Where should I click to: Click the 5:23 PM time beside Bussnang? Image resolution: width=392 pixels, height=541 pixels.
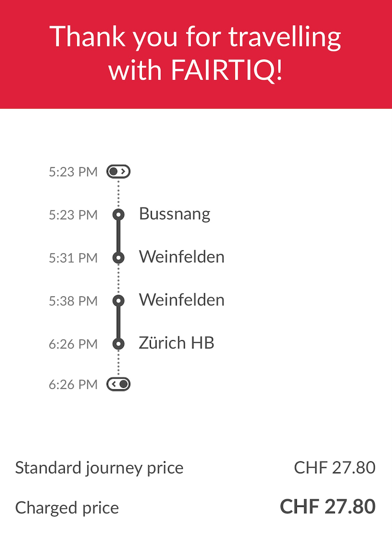click(73, 215)
